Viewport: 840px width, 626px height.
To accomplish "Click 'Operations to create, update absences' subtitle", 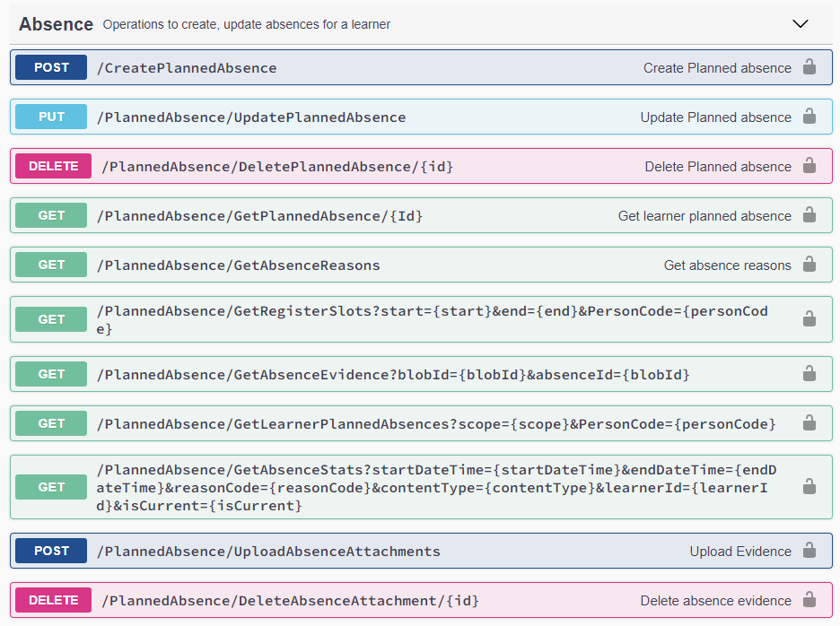I will [247, 24].
